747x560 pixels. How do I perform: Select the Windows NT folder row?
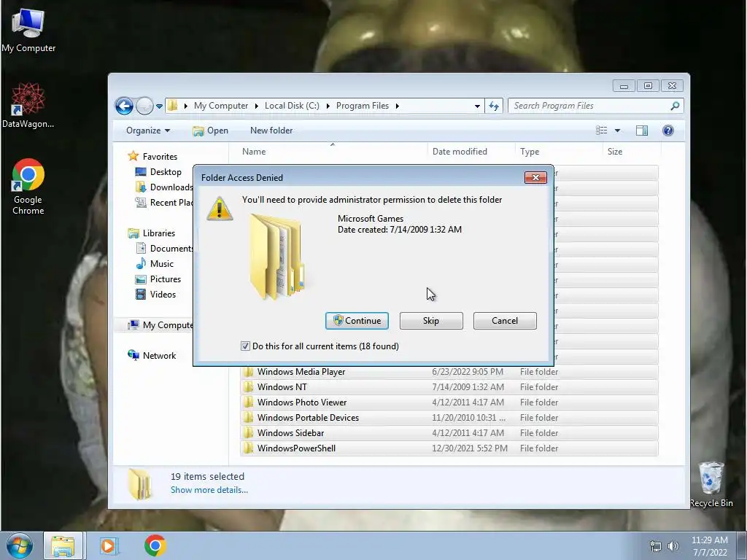coord(449,387)
